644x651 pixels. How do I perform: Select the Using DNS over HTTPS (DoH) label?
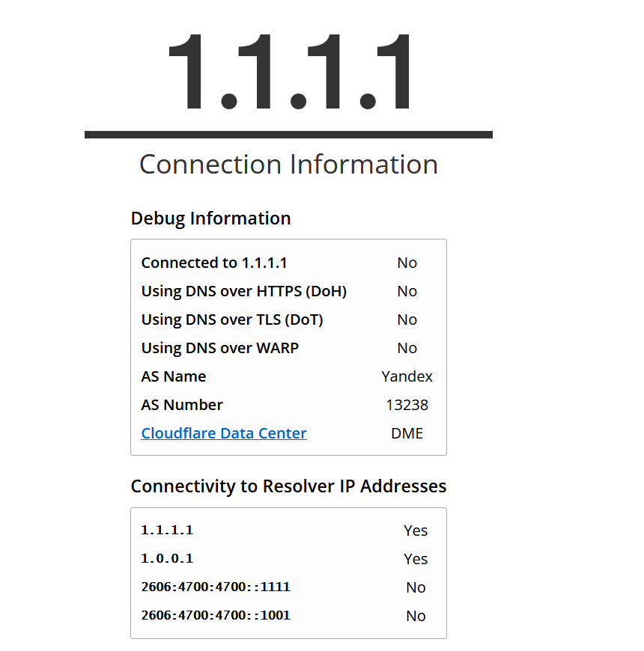[244, 292]
